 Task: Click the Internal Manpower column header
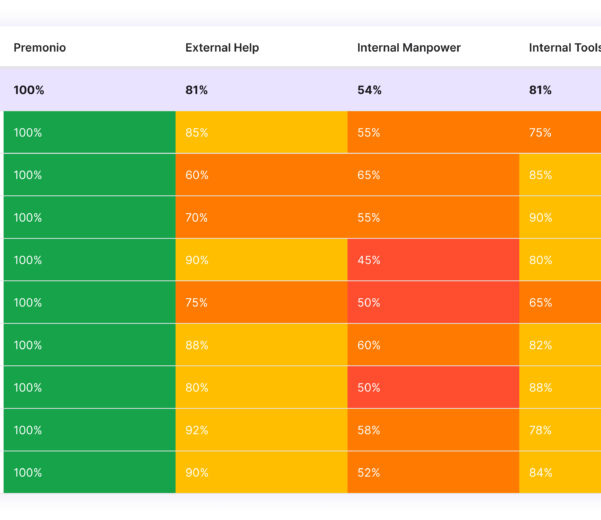point(409,48)
